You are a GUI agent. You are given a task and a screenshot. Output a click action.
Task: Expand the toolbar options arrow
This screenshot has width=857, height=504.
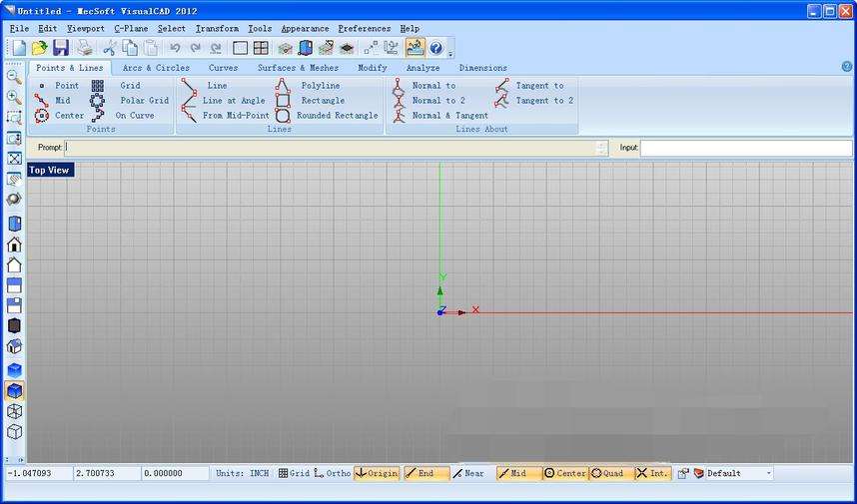(x=450, y=54)
